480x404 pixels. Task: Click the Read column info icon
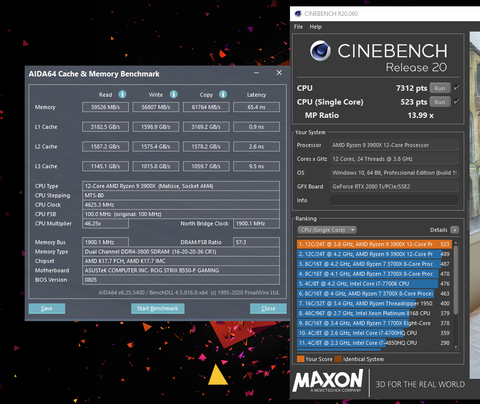click(x=122, y=94)
